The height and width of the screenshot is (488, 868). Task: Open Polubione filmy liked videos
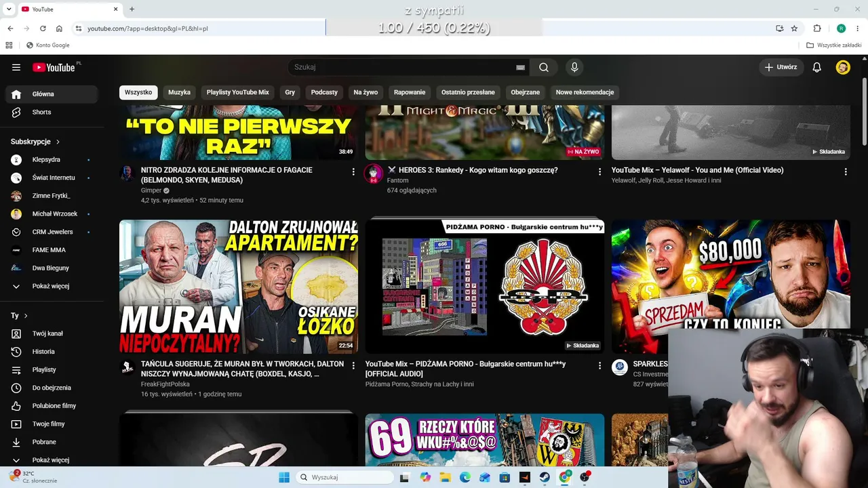point(52,406)
